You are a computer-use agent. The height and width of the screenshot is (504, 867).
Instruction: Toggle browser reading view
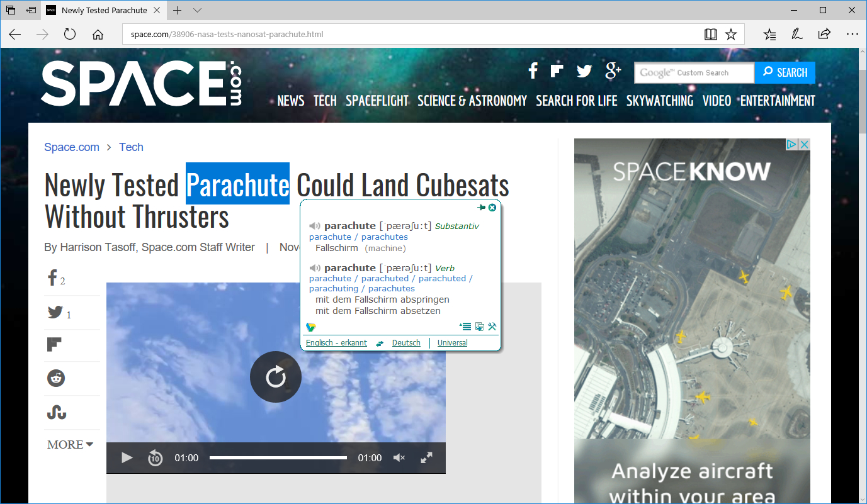(711, 35)
